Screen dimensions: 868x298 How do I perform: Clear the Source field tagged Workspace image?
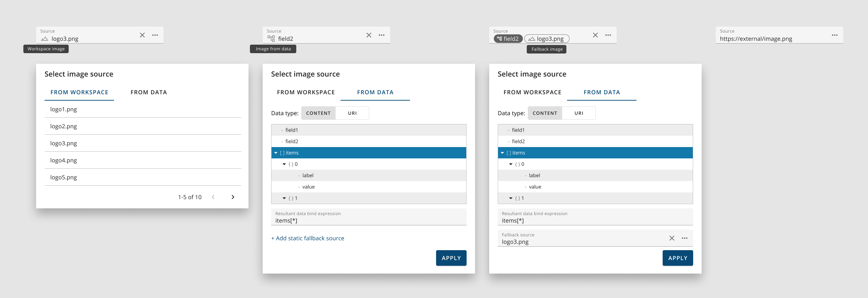[x=142, y=35]
